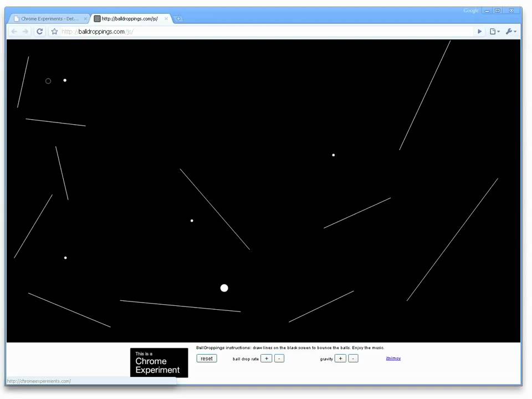Click the Go arrow in address bar

[x=480, y=32]
